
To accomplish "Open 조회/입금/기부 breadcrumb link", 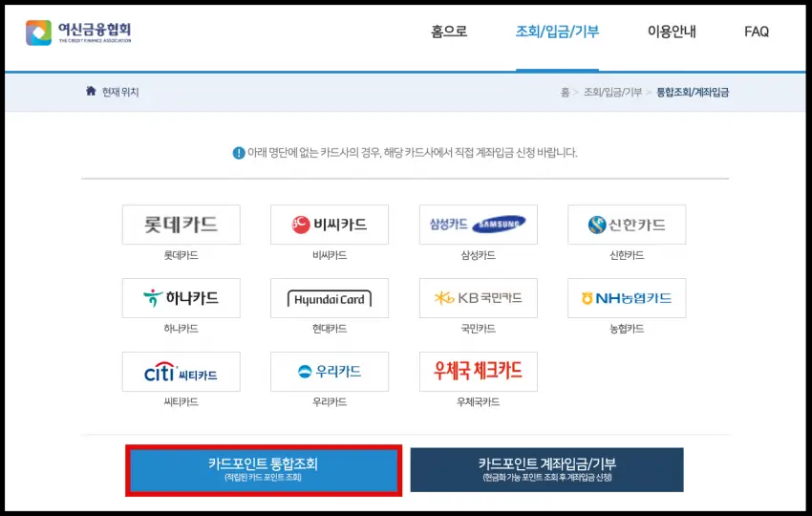I will coord(612,93).
